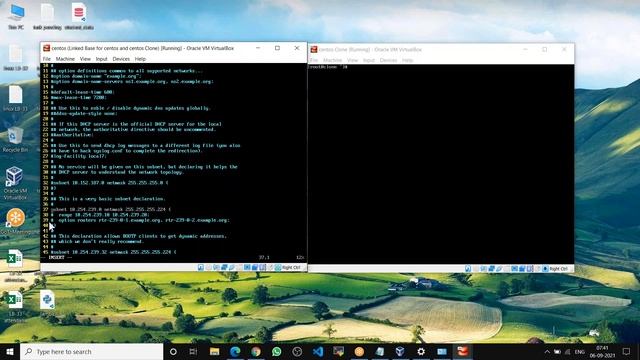Open red database file icon on desktop
The image size is (640, 360).
pos(79,16)
